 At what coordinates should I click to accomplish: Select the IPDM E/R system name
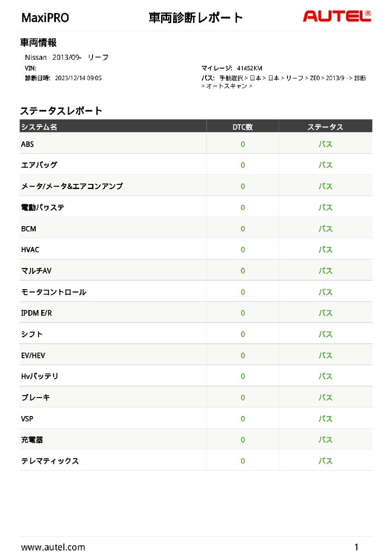pos(37,313)
